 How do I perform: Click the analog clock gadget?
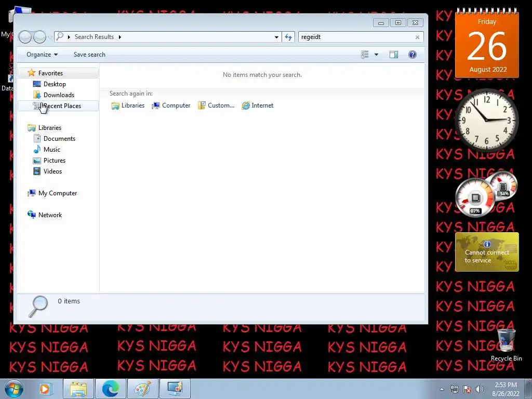click(x=486, y=120)
